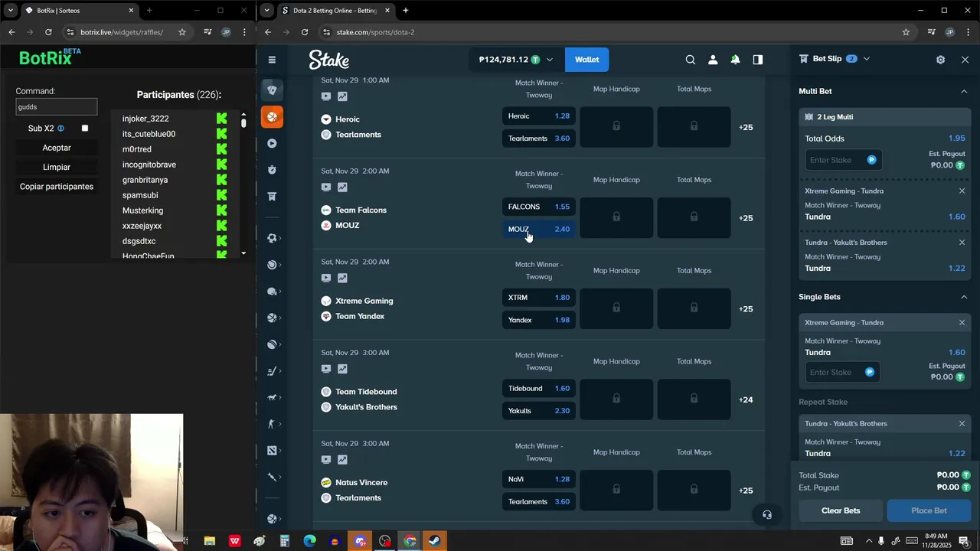This screenshot has height=551, width=980.
Task: Click the Wallet button
Action: pos(587,60)
